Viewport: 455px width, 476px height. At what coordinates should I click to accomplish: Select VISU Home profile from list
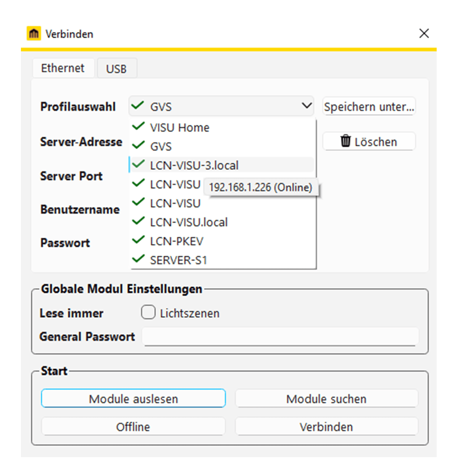(x=223, y=127)
